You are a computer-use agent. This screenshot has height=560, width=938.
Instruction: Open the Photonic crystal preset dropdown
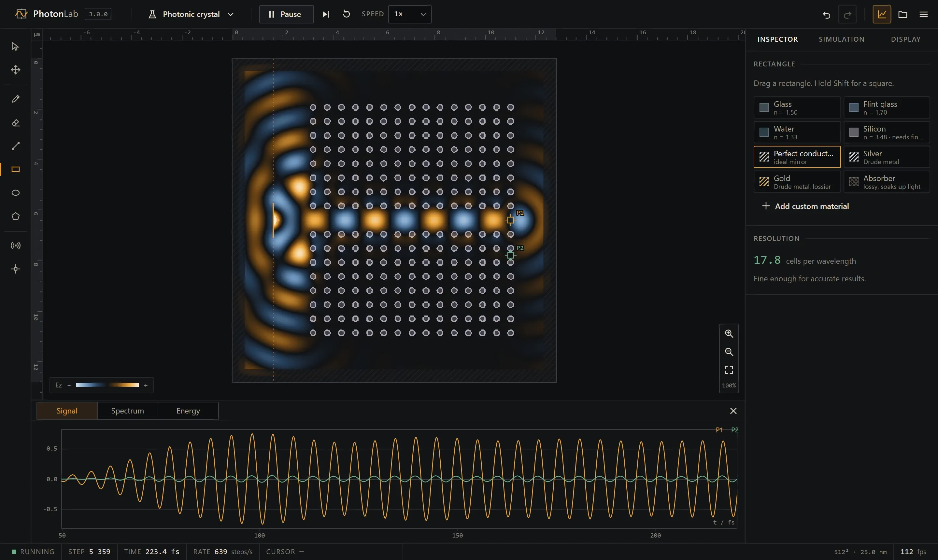pyautogui.click(x=192, y=14)
